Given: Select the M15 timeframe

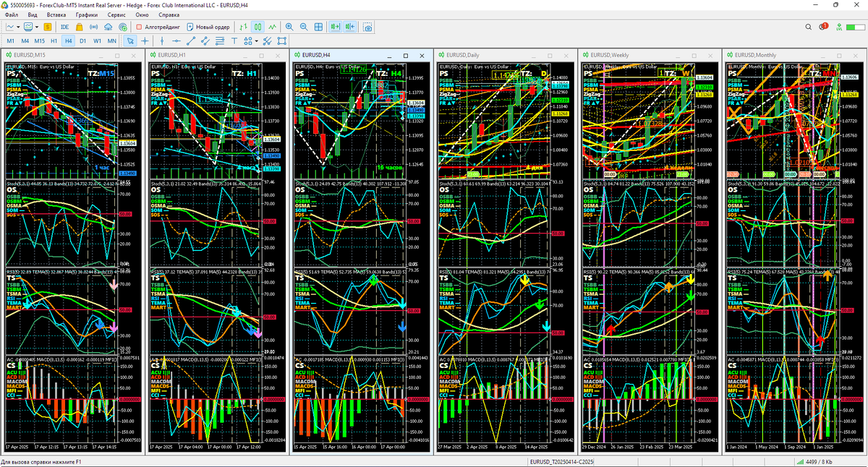Looking at the screenshot, I should 40,41.
